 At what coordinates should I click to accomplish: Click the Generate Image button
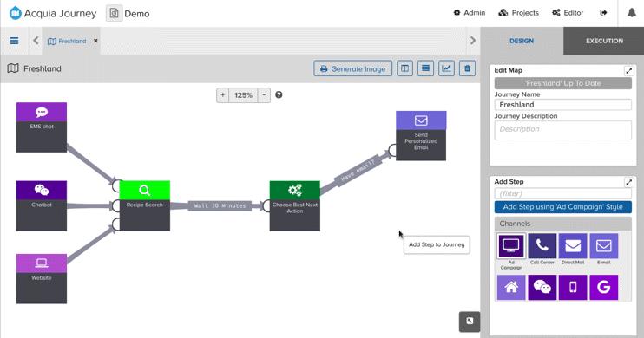click(352, 68)
